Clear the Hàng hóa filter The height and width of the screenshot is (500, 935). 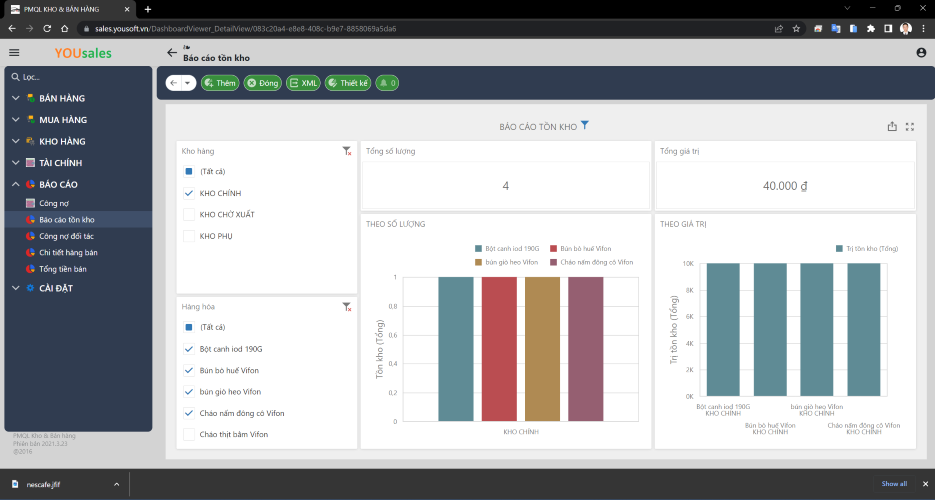(x=346, y=307)
